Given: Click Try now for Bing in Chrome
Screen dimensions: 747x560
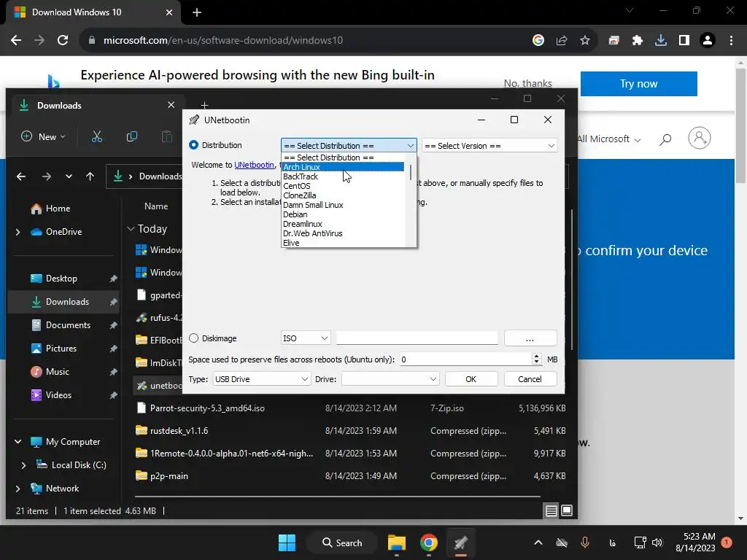Looking at the screenshot, I should coord(639,84).
